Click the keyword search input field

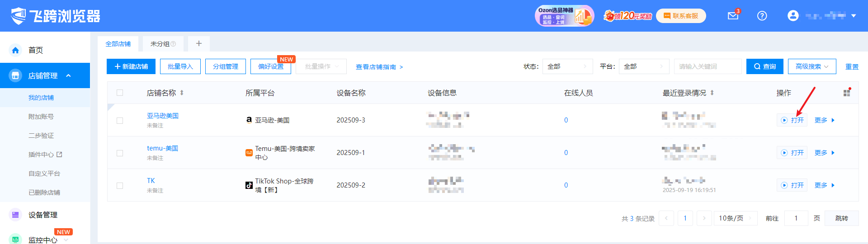(x=708, y=66)
